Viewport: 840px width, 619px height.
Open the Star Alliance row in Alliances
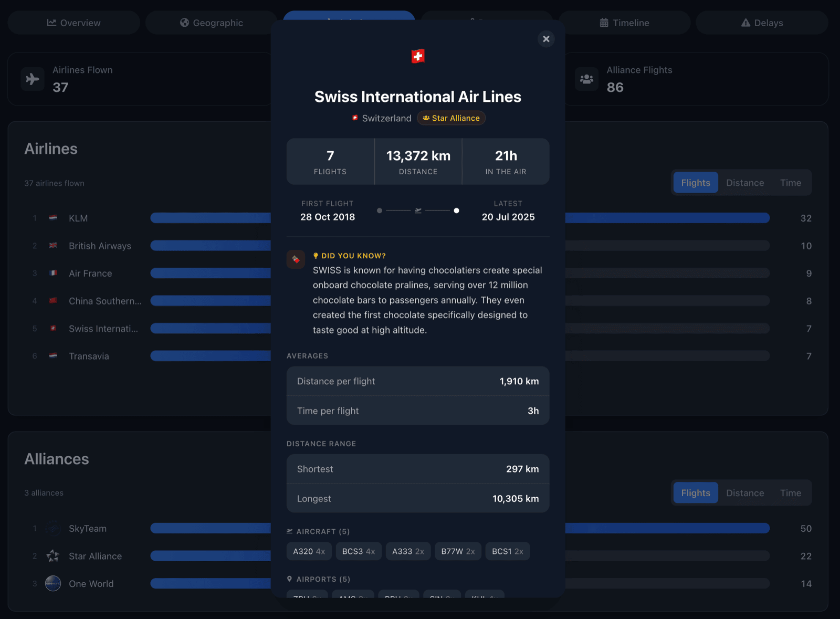[418, 556]
